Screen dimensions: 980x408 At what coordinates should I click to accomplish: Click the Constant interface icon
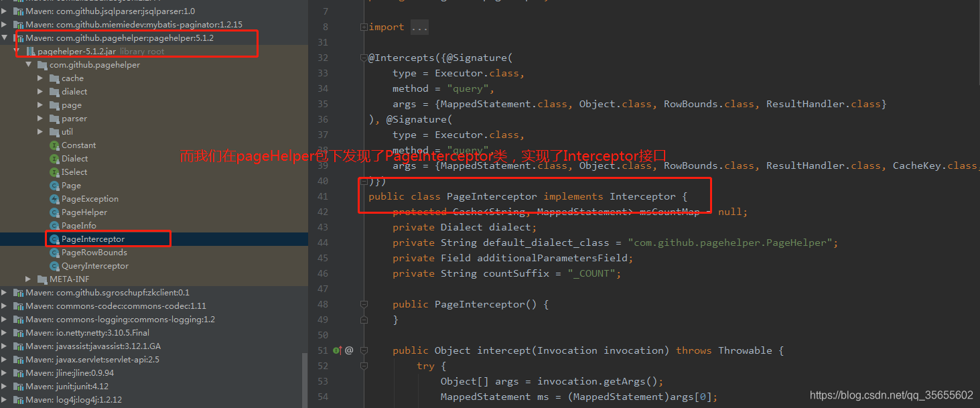coord(55,145)
